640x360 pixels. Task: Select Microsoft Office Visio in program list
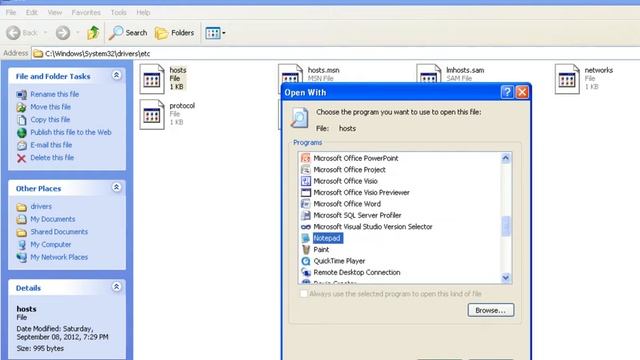pos(345,181)
